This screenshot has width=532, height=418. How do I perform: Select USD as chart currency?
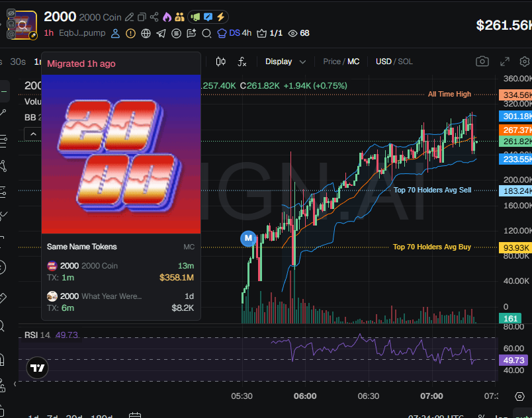tap(383, 62)
